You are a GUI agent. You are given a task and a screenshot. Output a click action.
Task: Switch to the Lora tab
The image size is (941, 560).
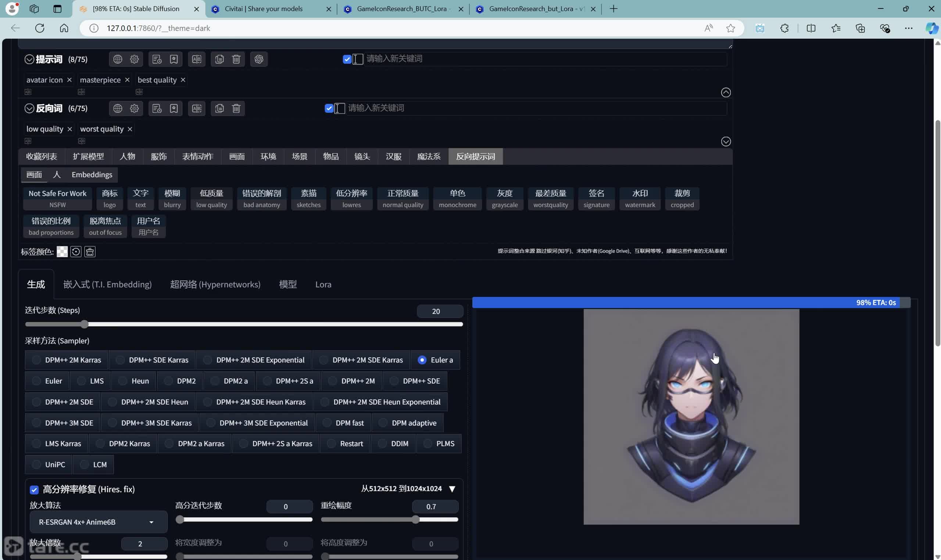pyautogui.click(x=323, y=285)
